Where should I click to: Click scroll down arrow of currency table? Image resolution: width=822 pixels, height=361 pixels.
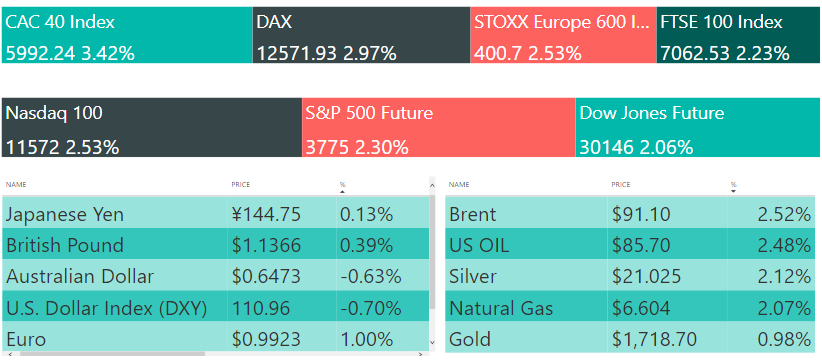[x=432, y=342]
